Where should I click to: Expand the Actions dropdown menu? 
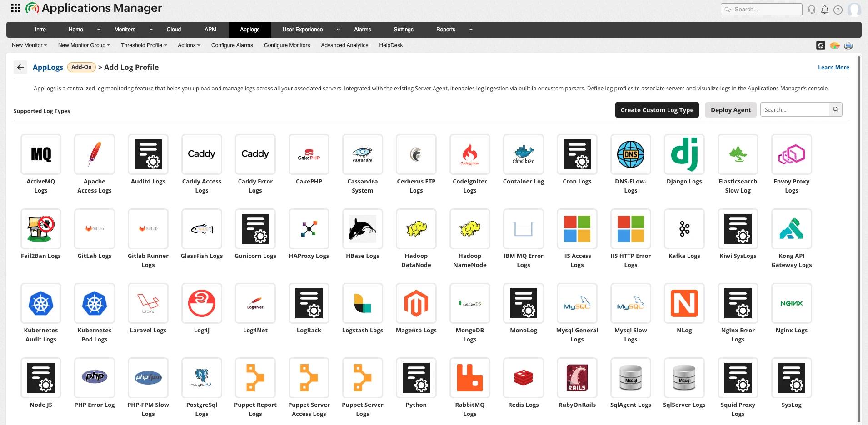click(x=189, y=45)
